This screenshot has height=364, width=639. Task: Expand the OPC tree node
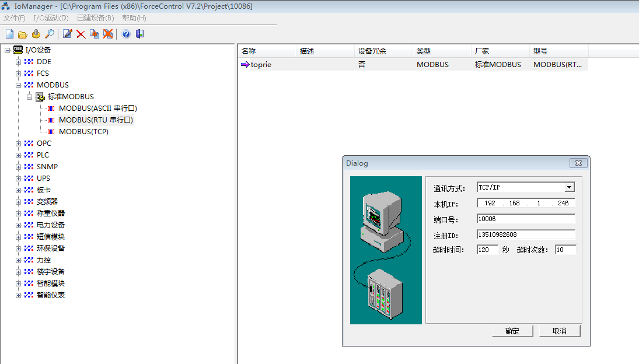(19, 143)
